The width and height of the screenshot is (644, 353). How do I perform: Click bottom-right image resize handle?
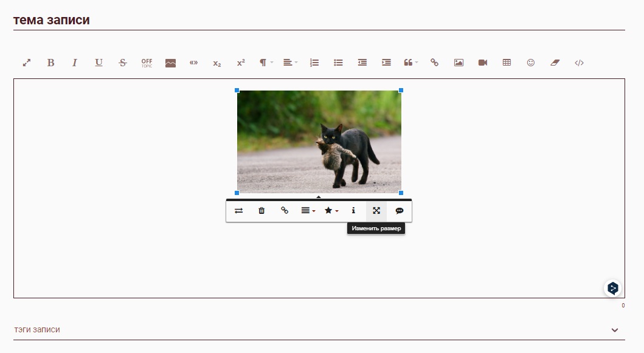401,193
